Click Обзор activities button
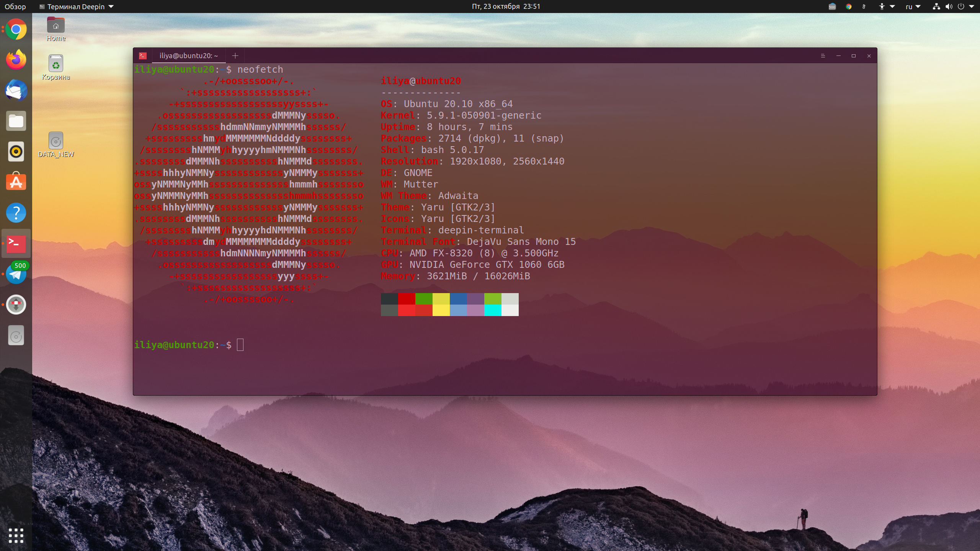 [x=15, y=7]
